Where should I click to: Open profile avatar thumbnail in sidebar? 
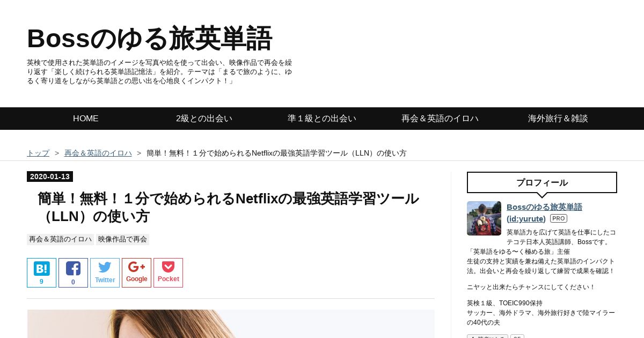(484, 218)
